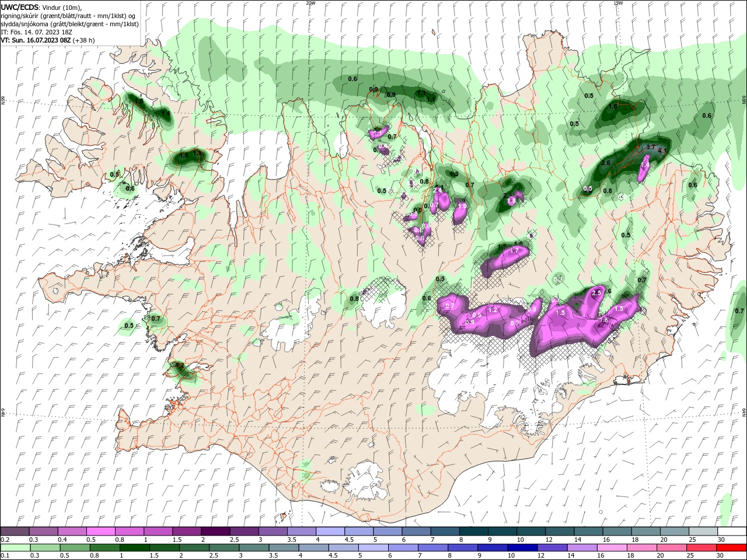Pick snow-scale swatch between 0.2 and 0.3
The height and width of the screenshot is (560, 747).
pyautogui.click(x=15, y=531)
